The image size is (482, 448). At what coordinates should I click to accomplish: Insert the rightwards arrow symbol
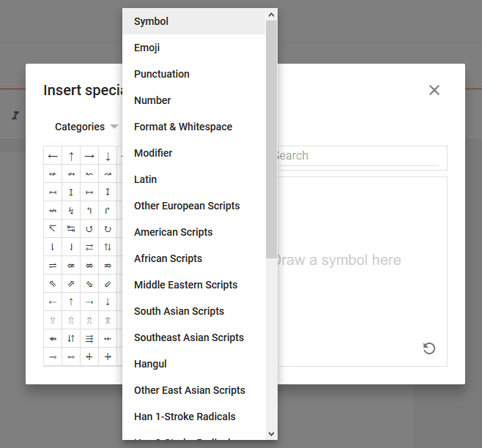click(89, 156)
